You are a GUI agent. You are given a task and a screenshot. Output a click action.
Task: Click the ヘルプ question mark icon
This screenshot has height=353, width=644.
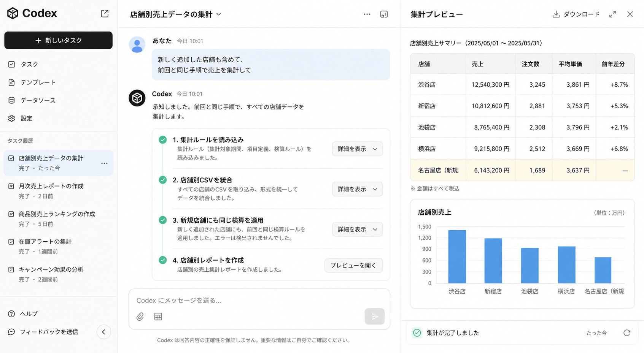[11, 314]
